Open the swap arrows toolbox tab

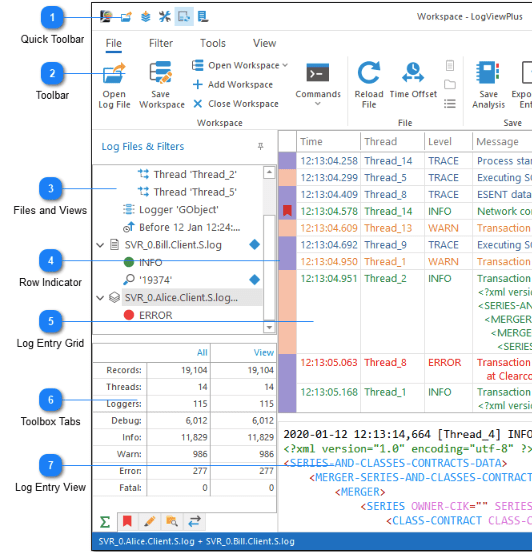tap(194, 521)
